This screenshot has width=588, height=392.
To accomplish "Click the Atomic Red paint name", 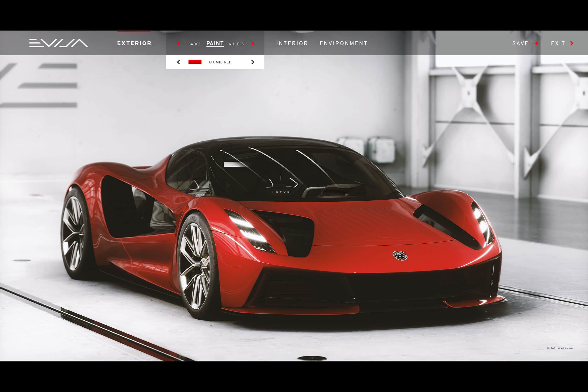I will pos(220,62).
